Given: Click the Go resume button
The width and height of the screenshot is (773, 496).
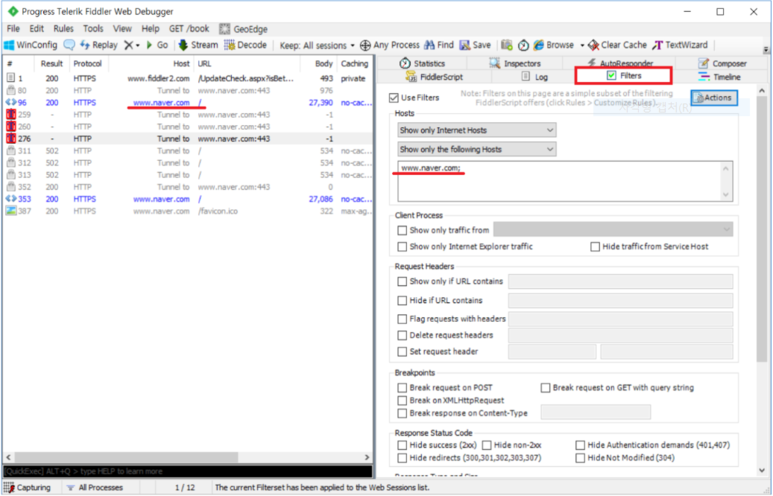Looking at the screenshot, I should [x=157, y=45].
